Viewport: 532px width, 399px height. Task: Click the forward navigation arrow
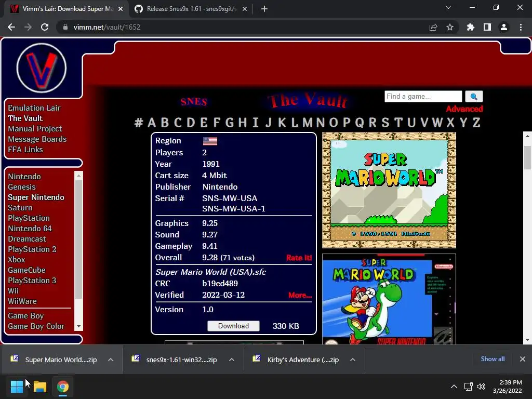click(28, 27)
